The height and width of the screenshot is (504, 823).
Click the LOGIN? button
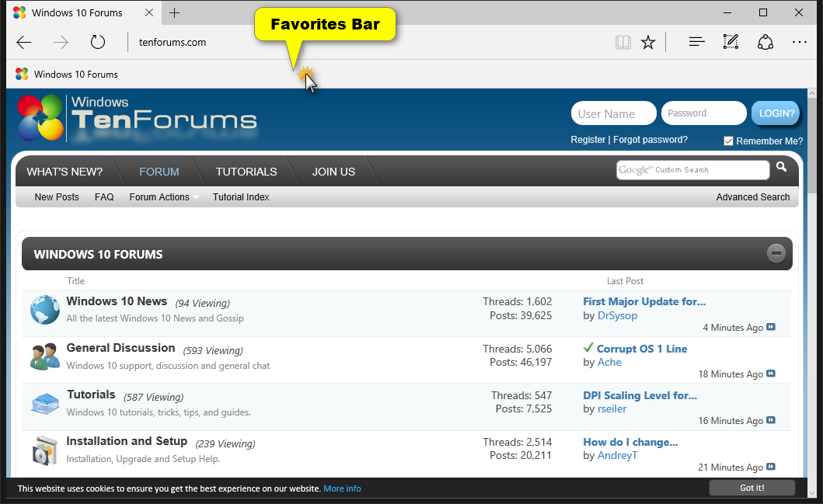click(776, 113)
